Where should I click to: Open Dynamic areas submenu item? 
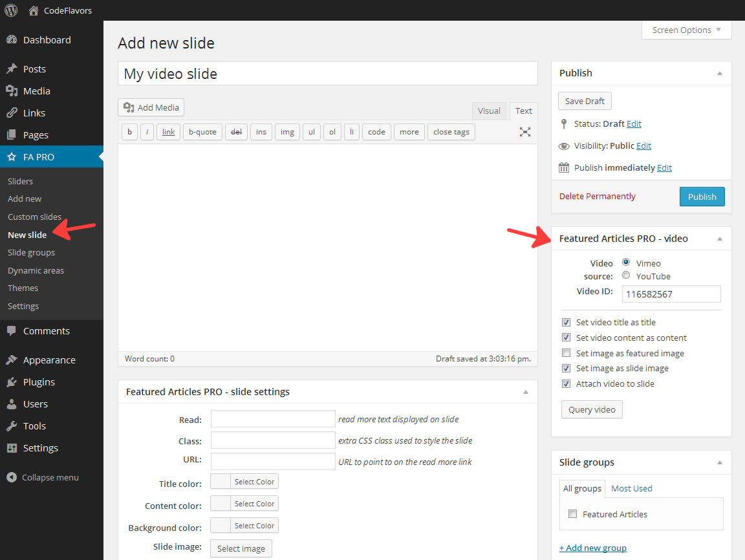36,270
